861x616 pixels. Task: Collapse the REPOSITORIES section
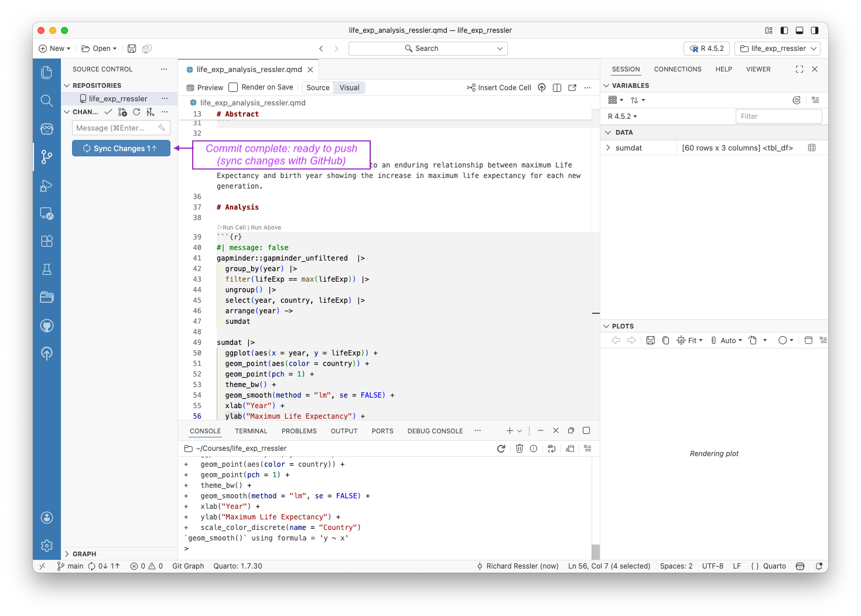(67, 85)
